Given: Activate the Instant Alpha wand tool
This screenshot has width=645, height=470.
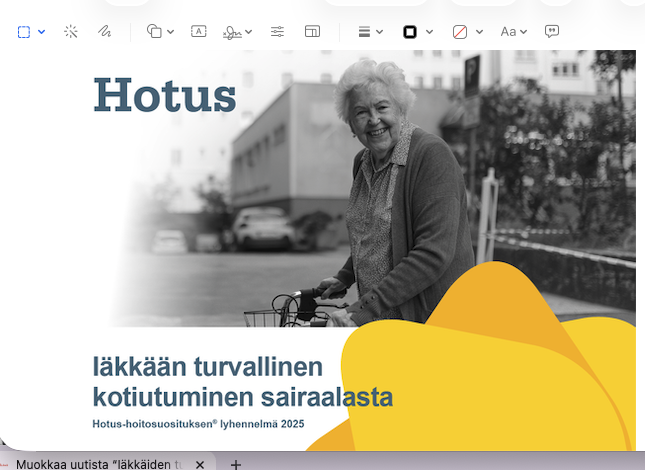Looking at the screenshot, I should (71, 32).
